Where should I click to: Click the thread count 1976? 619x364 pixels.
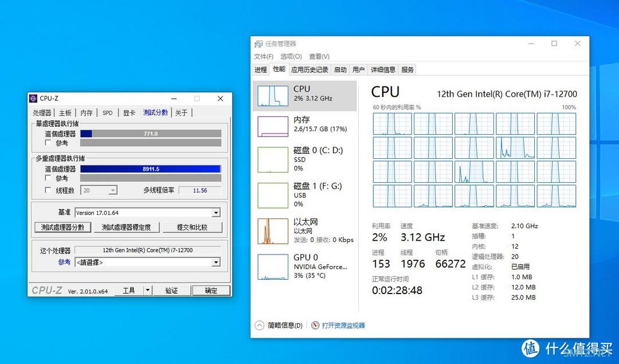pos(413,264)
